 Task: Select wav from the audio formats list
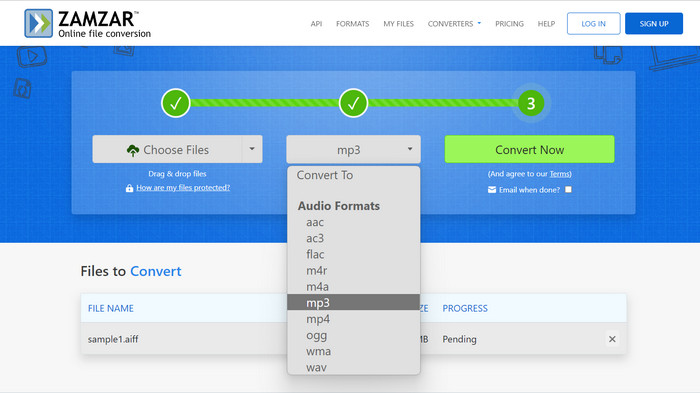tap(317, 368)
